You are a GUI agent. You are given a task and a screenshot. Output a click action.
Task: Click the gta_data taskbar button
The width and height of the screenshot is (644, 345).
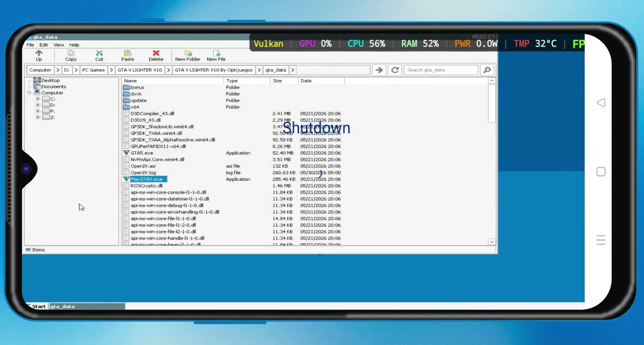click(87, 306)
